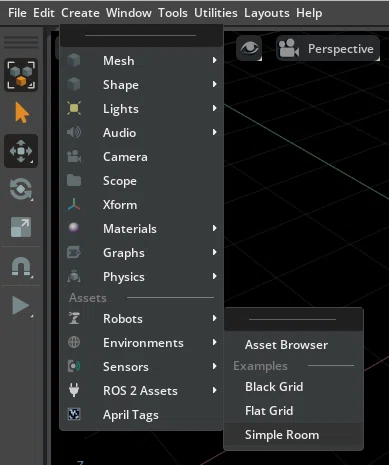Choose Camera text in Create menu
This screenshot has height=465, width=389.
pyautogui.click(x=125, y=157)
